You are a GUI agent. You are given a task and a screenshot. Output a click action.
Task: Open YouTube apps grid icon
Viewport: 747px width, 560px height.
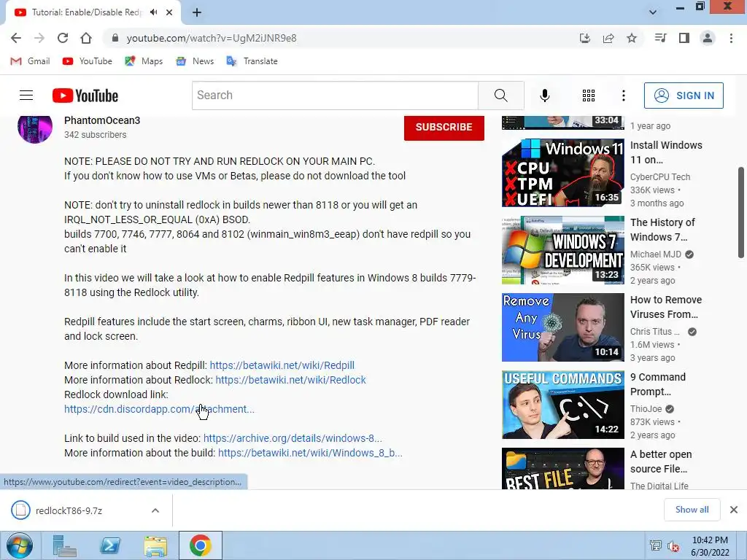click(589, 96)
